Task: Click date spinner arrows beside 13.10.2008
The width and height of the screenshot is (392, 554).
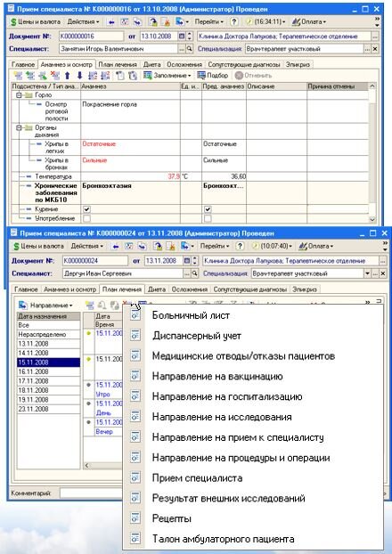Action: pos(189,36)
